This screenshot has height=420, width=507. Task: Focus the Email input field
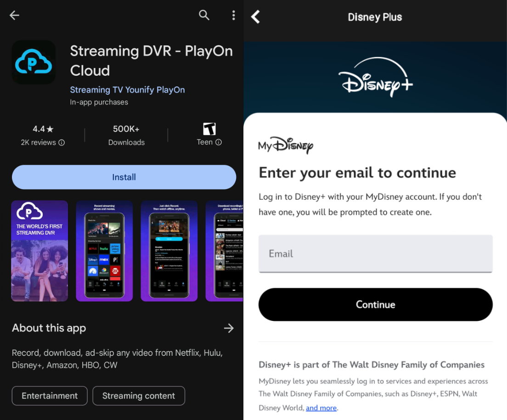[375, 254]
